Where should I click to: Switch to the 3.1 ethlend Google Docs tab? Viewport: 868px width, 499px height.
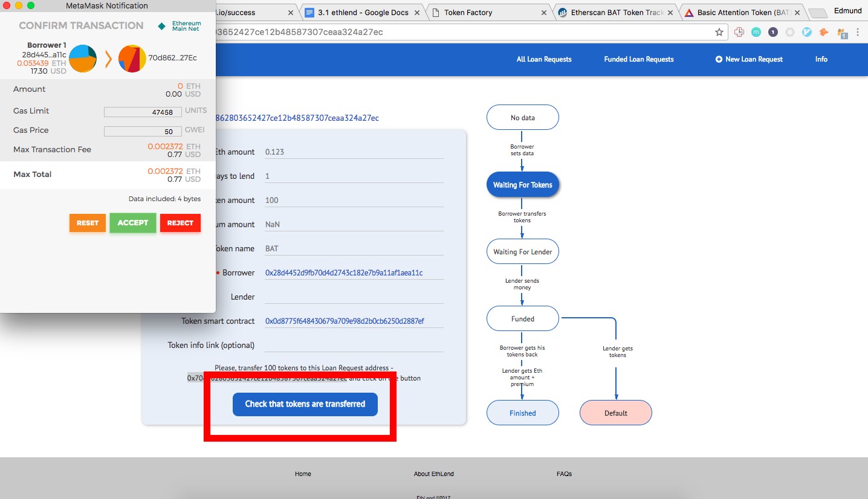tap(363, 12)
